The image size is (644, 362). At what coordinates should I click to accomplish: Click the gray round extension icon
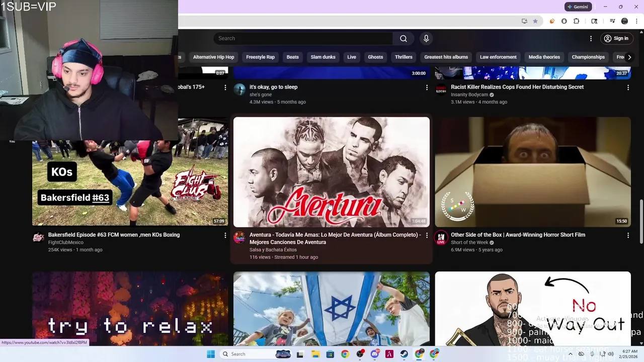pos(564,21)
